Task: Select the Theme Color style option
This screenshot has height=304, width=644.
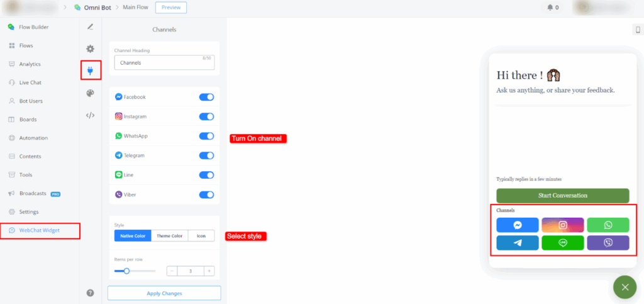Action: (169, 236)
